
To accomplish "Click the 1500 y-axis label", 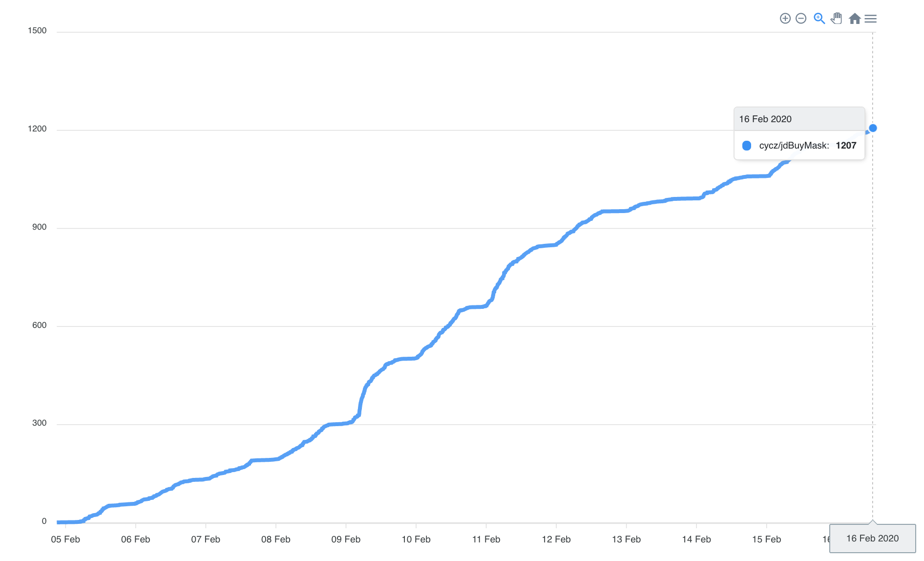I will (x=37, y=31).
